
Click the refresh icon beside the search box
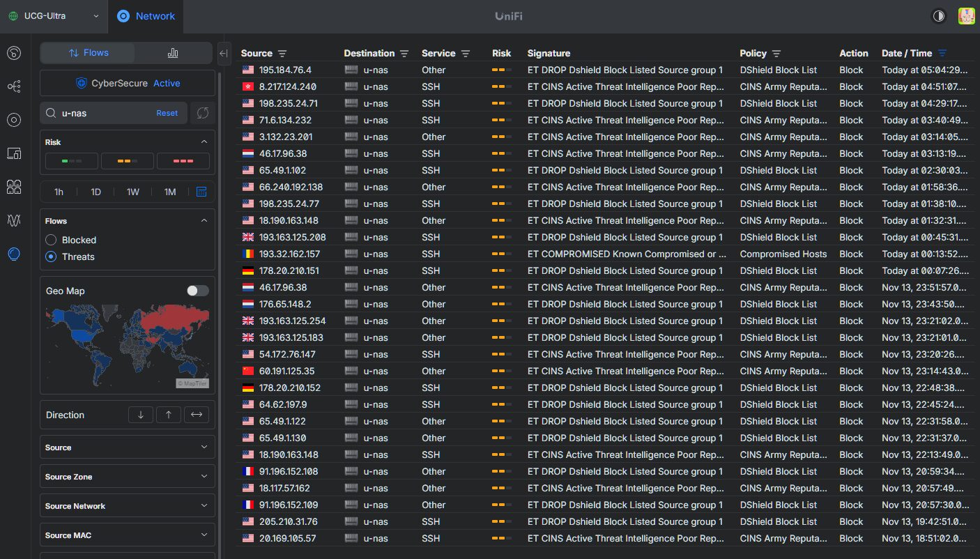pos(204,113)
